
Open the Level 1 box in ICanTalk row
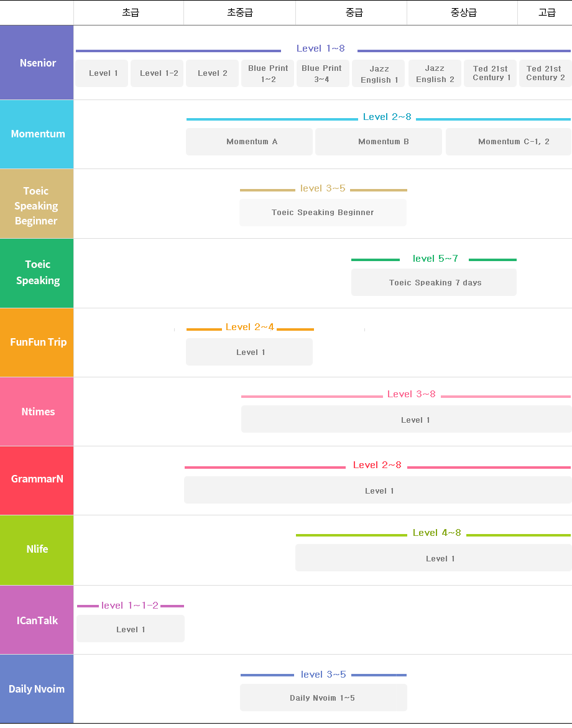click(131, 629)
